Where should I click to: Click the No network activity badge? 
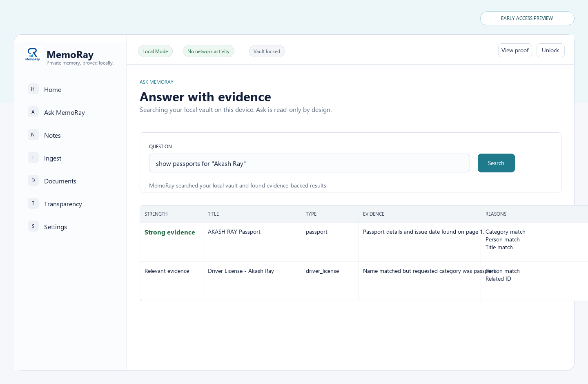(208, 51)
